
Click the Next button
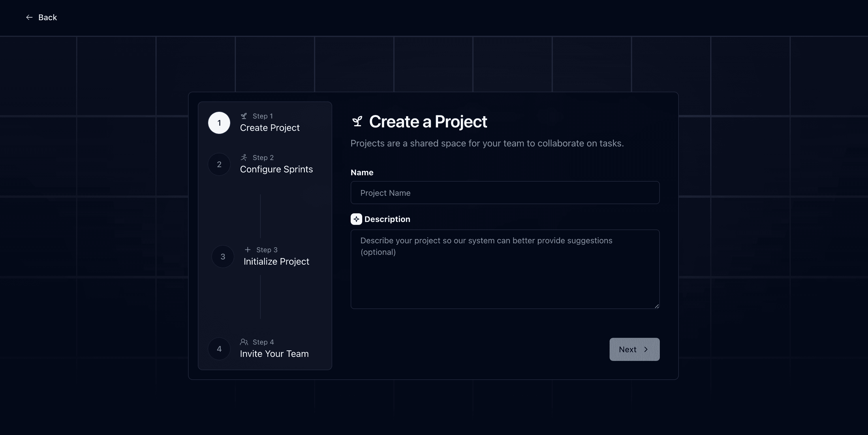tap(634, 349)
